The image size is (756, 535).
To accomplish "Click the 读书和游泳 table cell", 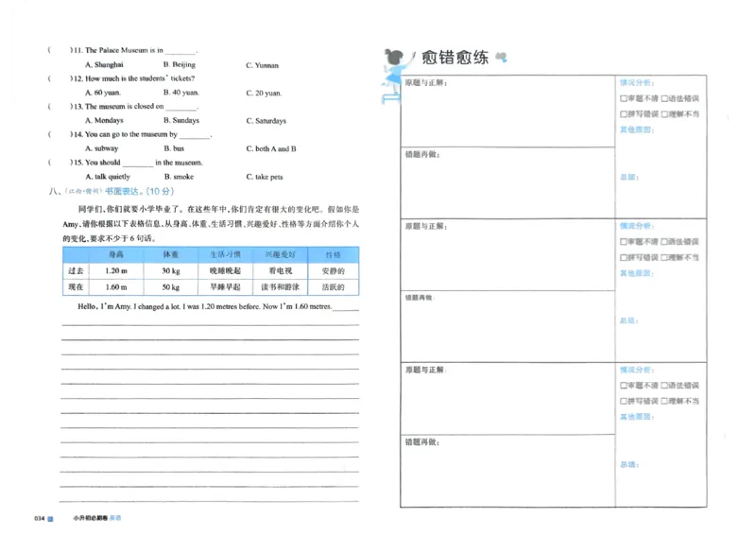I will [x=280, y=287].
